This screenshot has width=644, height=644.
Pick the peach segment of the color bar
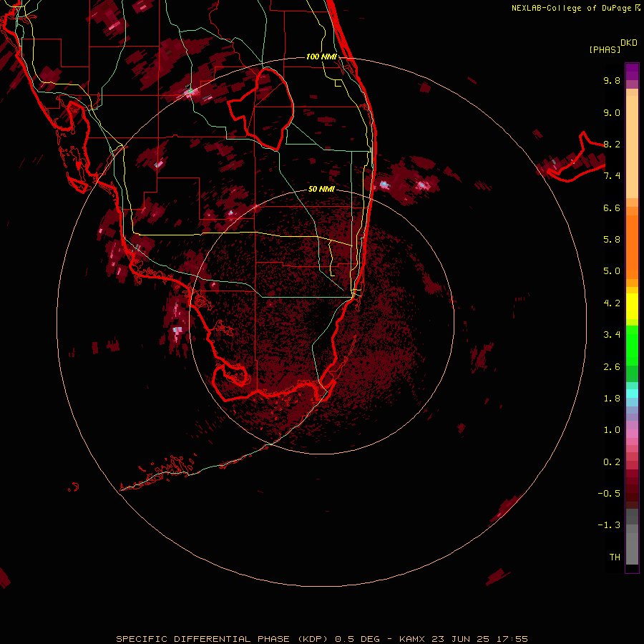(632, 147)
